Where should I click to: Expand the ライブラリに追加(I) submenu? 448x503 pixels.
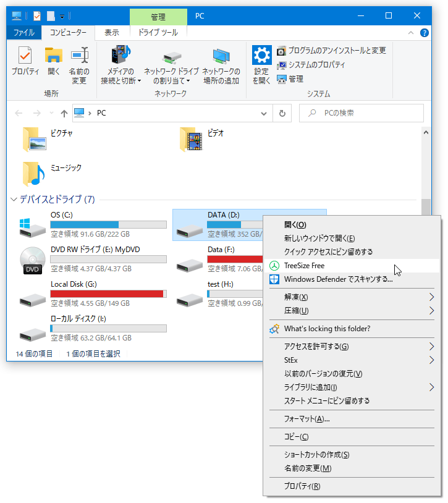tap(352, 387)
